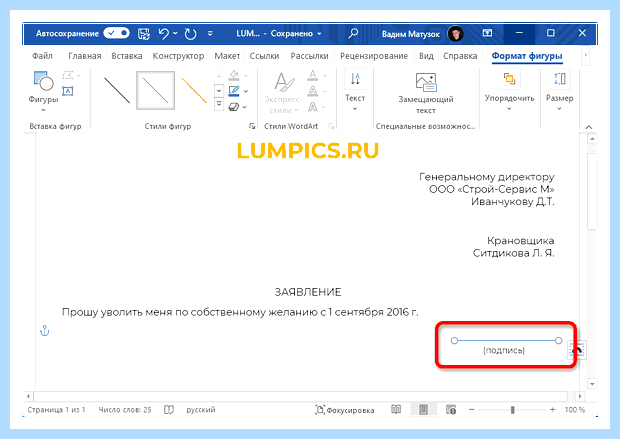Open the Рецензирование tab

(x=374, y=56)
